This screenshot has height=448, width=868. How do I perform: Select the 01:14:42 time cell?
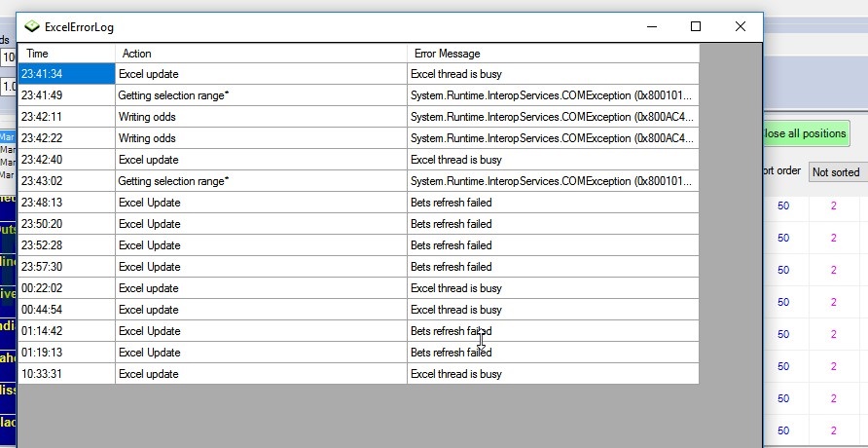(x=66, y=331)
